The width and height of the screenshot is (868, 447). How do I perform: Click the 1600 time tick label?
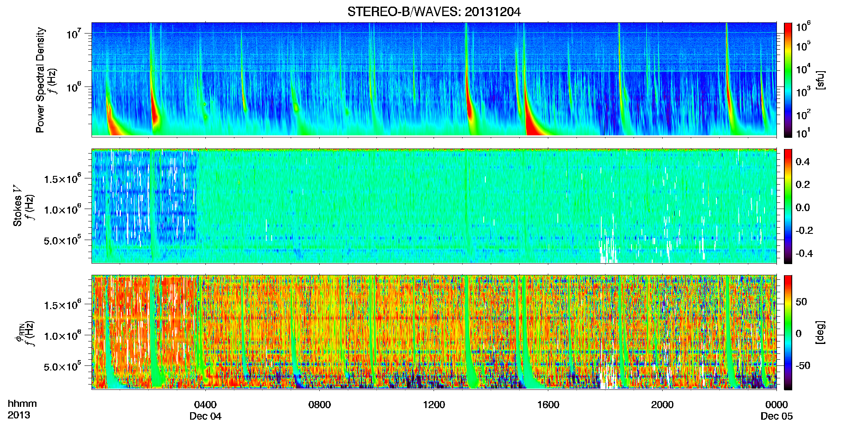(x=548, y=404)
